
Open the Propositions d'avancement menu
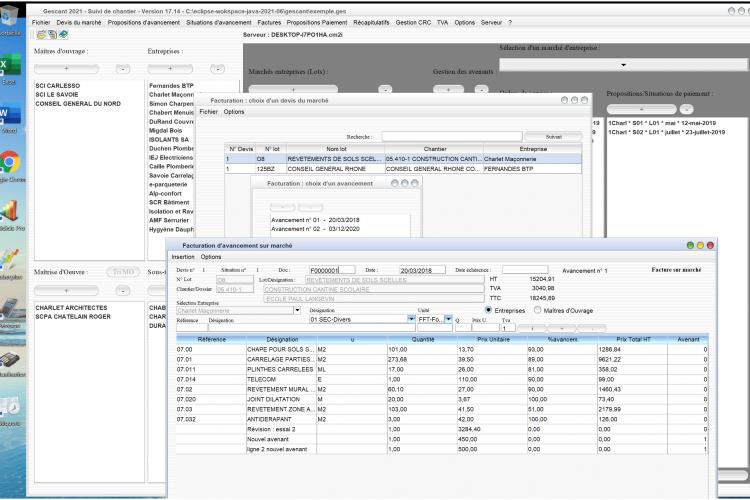pos(143,22)
